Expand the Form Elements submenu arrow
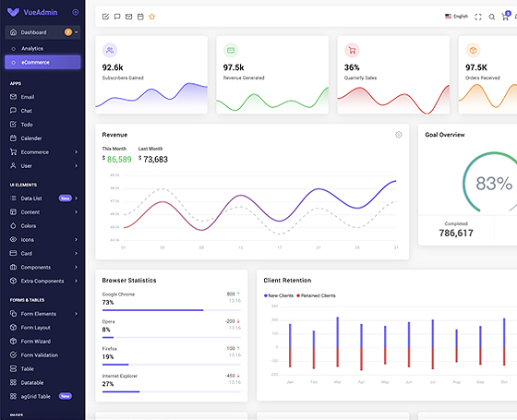517x420 pixels. (x=76, y=314)
